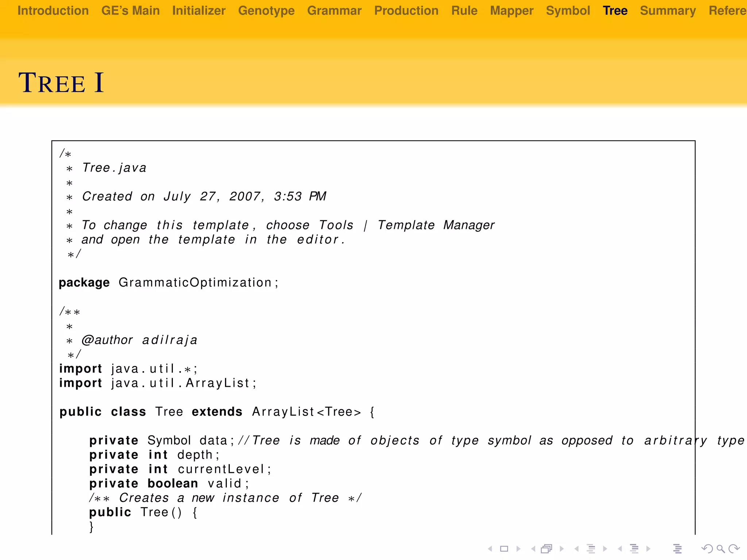Image resolution: width=747 pixels, height=560 pixels.
Task: Open the Mapper section link
Action: [x=512, y=11]
